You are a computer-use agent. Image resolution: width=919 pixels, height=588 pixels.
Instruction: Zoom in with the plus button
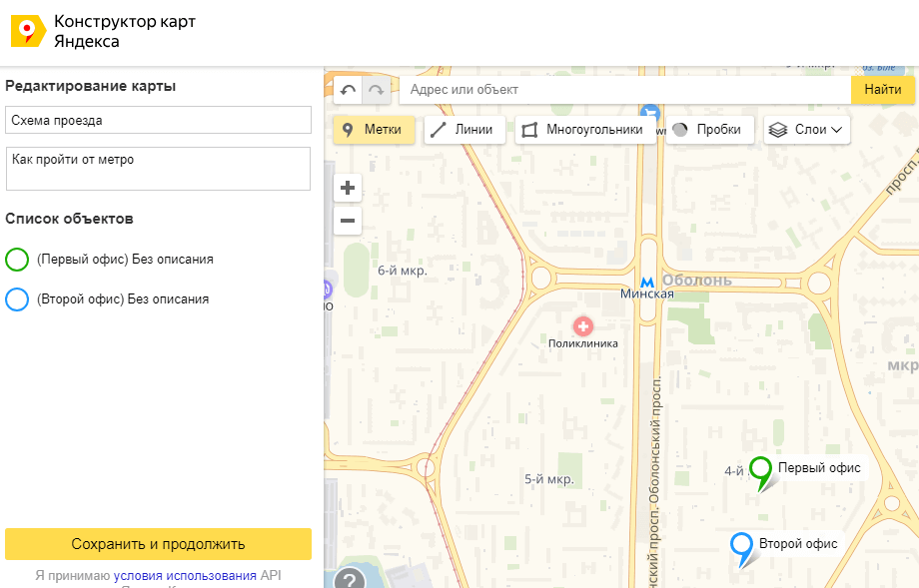[x=348, y=188]
